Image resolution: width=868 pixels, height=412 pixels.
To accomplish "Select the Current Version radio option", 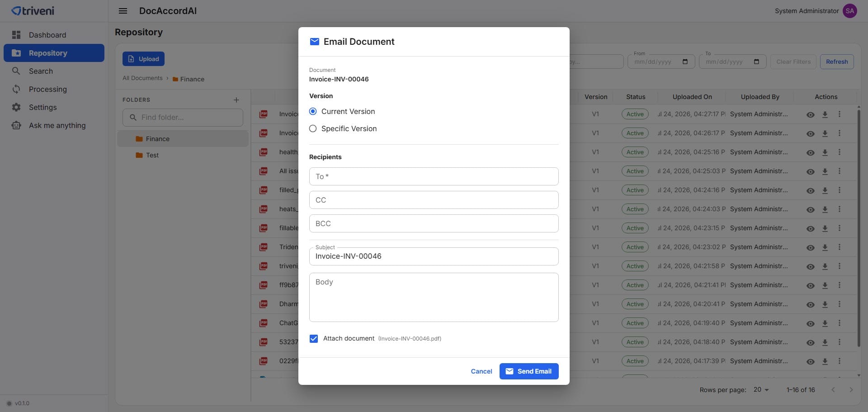I will (313, 111).
